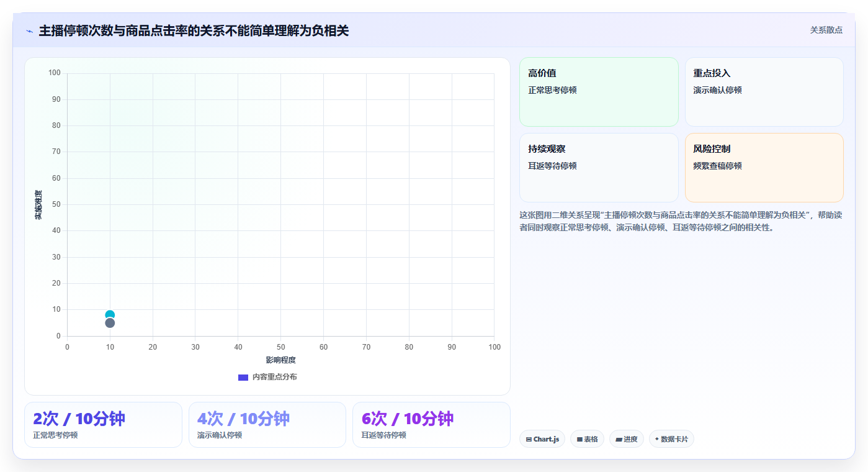
Task: Click the dashboard title heading
Action: click(194, 30)
